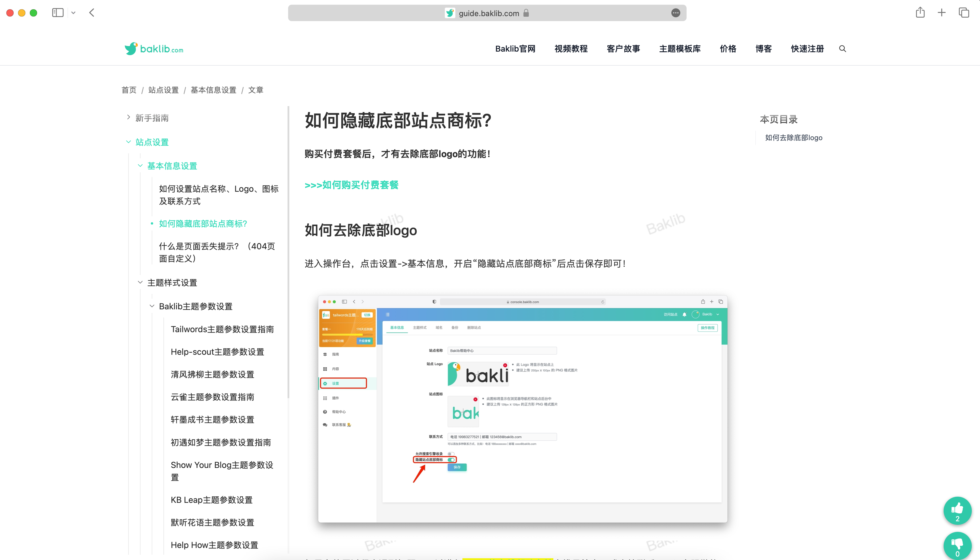
Task: Show Safari tab overview icon
Action: (x=964, y=13)
